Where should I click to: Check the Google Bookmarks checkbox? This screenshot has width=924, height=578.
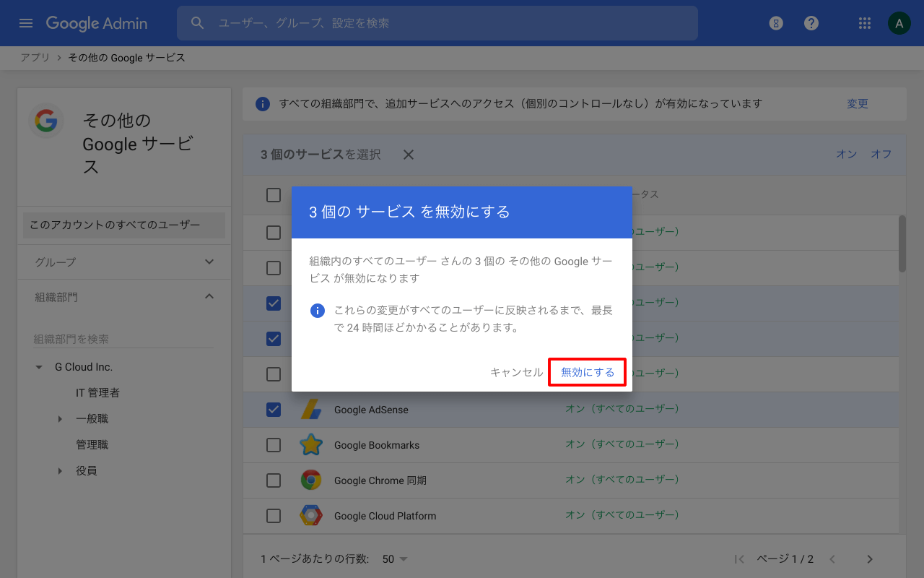coord(274,445)
